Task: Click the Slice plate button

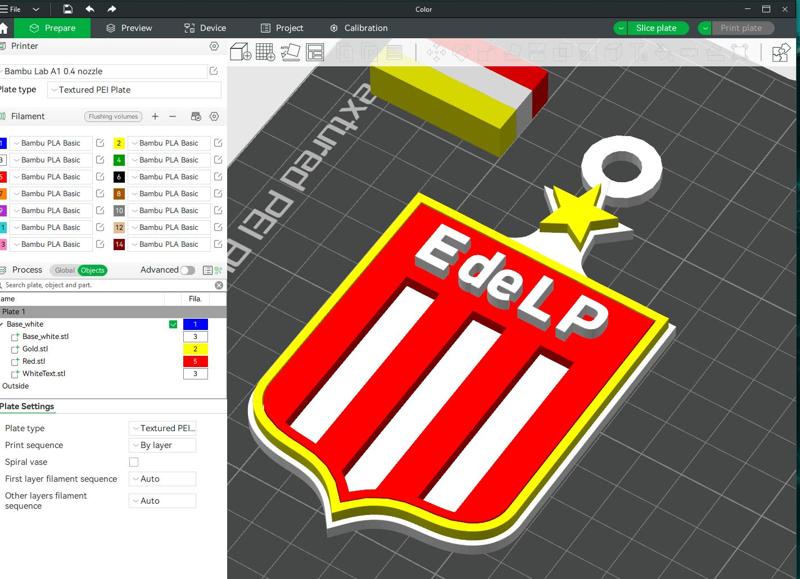Action: pyautogui.click(x=656, y=28)
